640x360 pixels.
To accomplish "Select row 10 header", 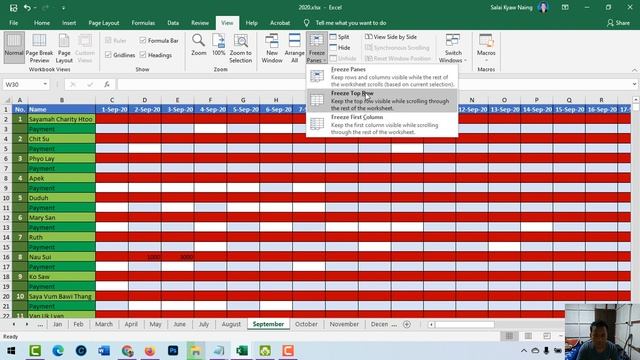I will click(6, 198).
